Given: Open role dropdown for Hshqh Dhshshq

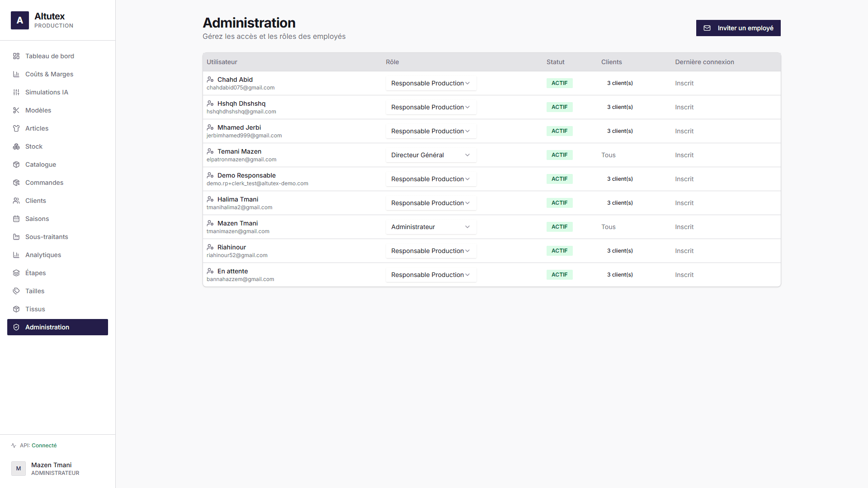Looking at the screenshot, I should 431,107.
